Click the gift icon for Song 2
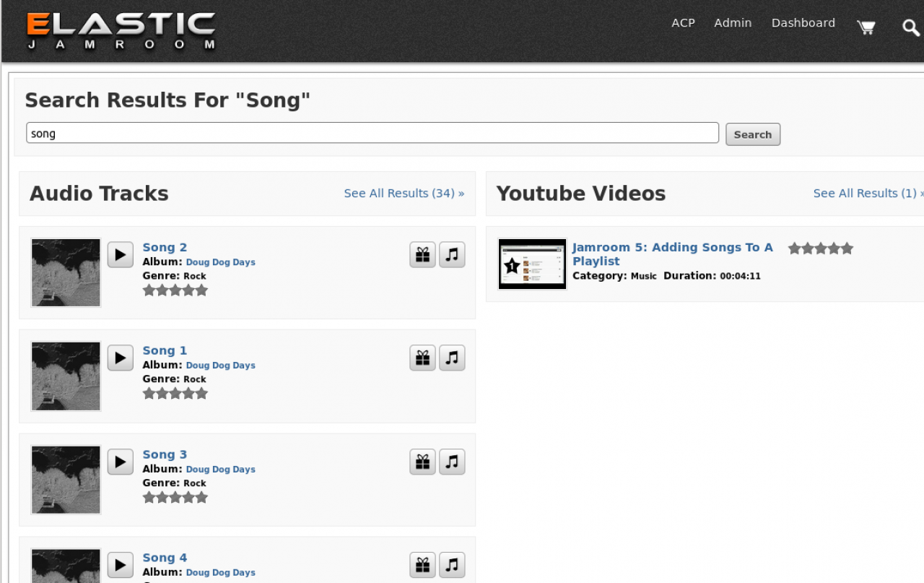Viewport: 924px width, 583px height. [422, 254]
